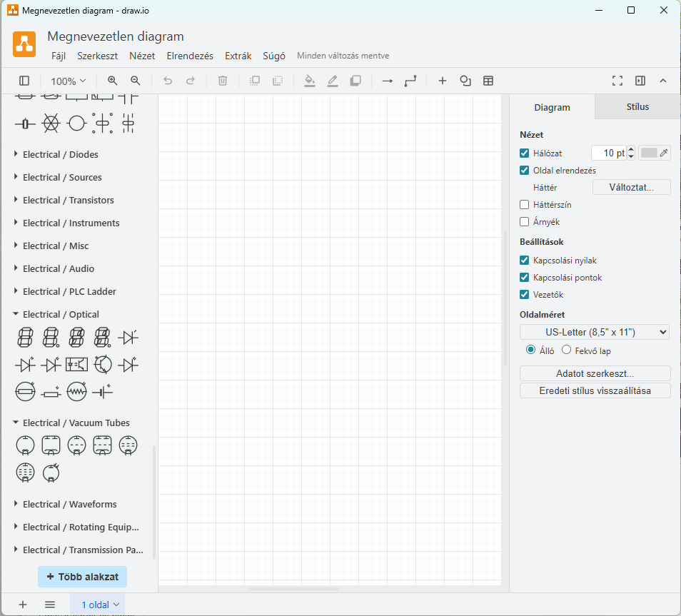Click the bring to front icon

tap(255, 81)
